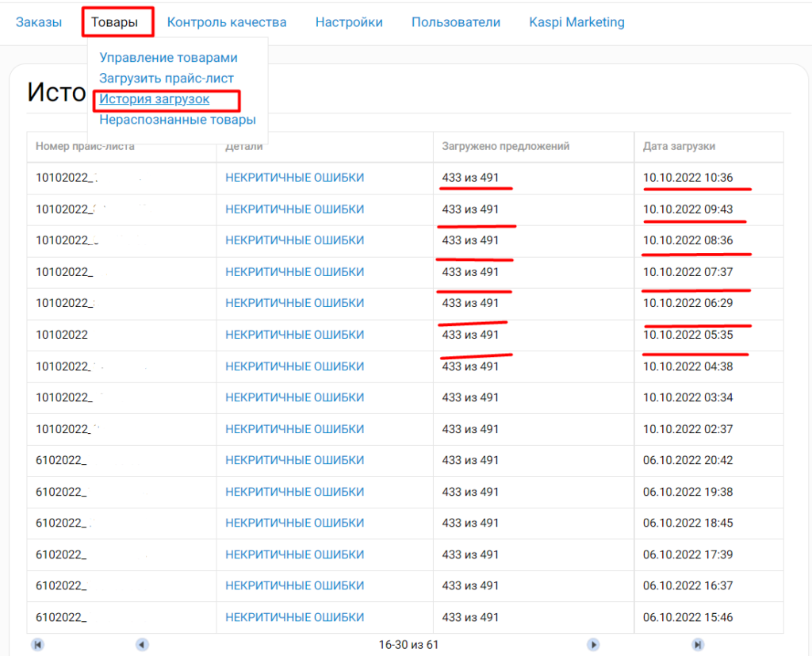The image size is (812, 656).
Task: Click 433 из 491 in 10.10.2022 10:36 row
Action: [470, 178]
